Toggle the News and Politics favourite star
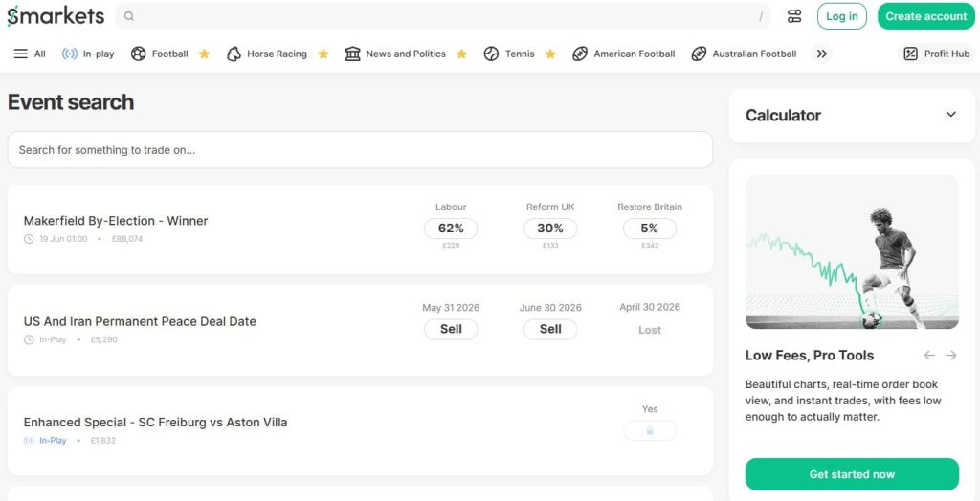The image size is (980, 501). click(x=461, y=54)
